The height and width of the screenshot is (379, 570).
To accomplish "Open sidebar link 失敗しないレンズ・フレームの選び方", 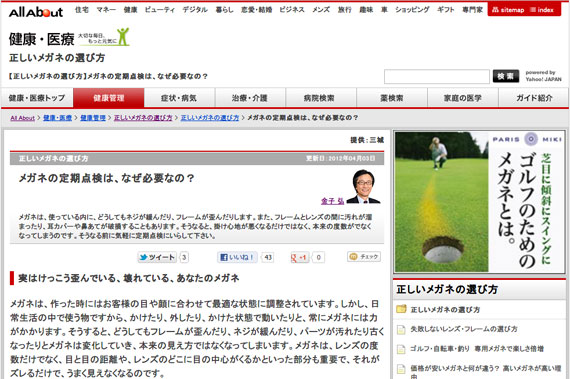I will (x=464, y=329).
